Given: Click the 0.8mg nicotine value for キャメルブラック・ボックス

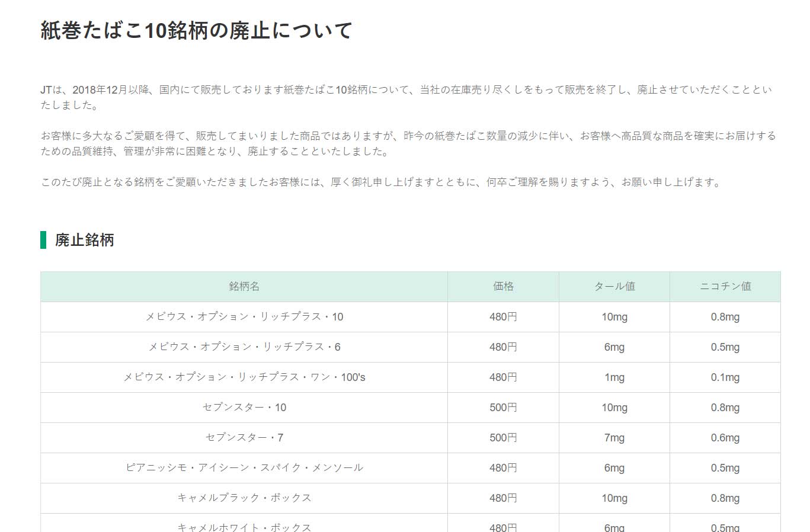Looking at the screenshot, I should click(x=725, y=498).
